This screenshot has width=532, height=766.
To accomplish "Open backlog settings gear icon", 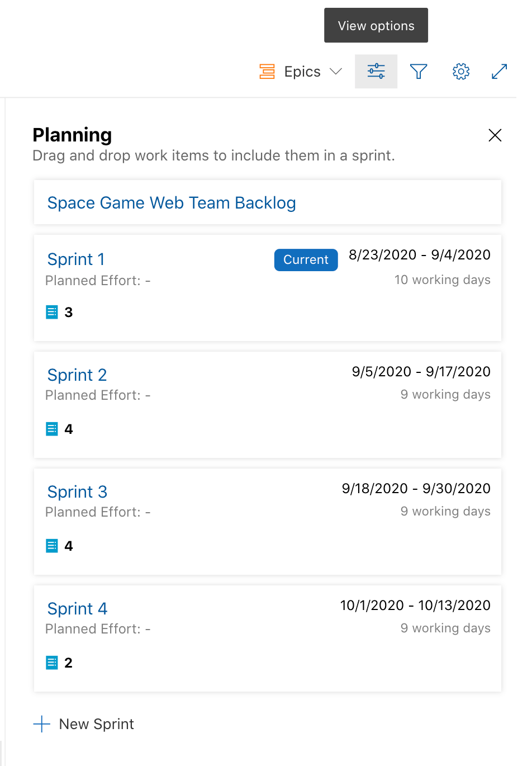I will click(461, 72).
